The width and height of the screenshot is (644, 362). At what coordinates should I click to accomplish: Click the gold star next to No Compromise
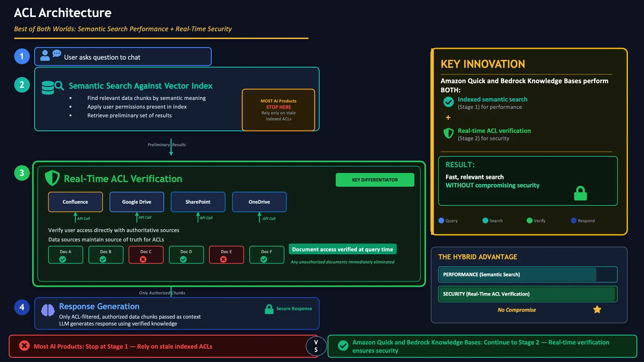pyautogui.click(x=597, y=309)
